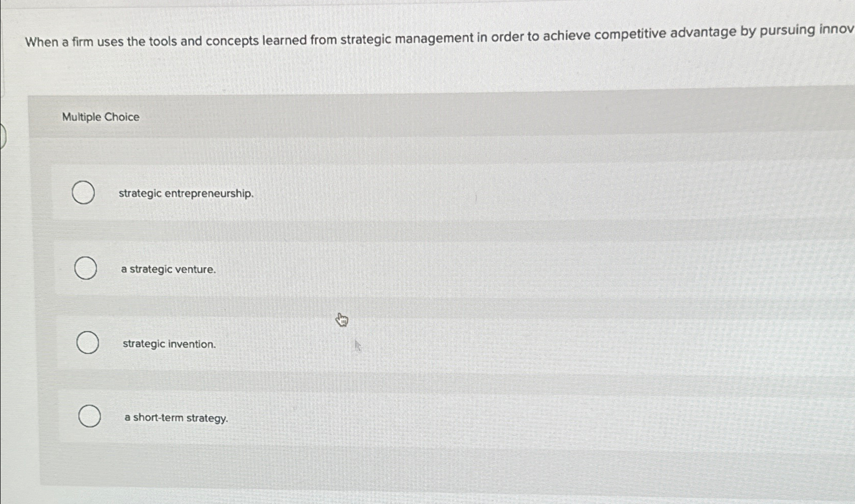Click the Multiple Choice header label
This screenshot has width=855, height=504.
click(x=99, y=117)
